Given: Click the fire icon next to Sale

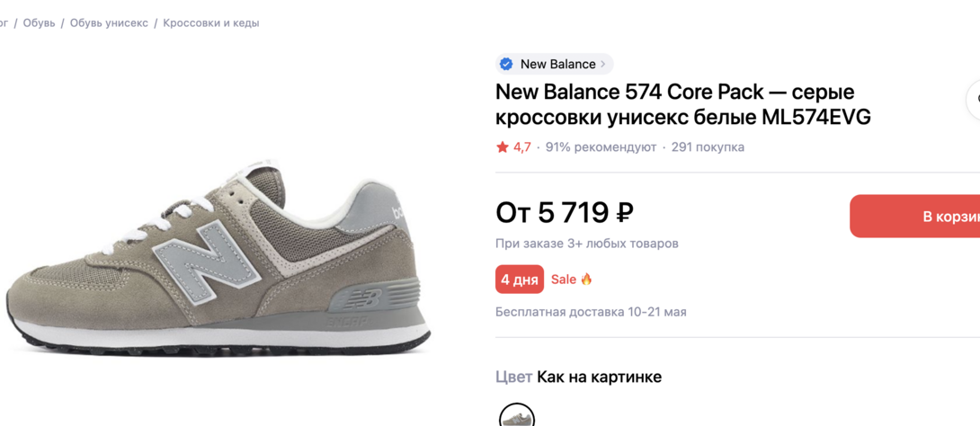Looking at the screenshot, I should 586,280.
